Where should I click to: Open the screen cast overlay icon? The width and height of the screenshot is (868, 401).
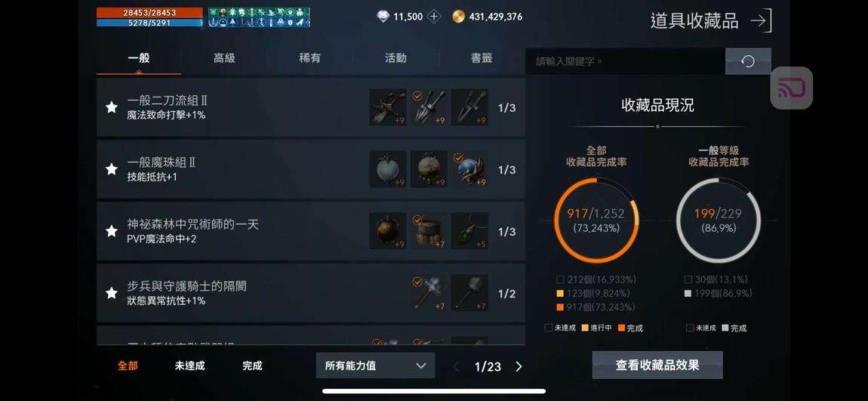coord(791,88)
